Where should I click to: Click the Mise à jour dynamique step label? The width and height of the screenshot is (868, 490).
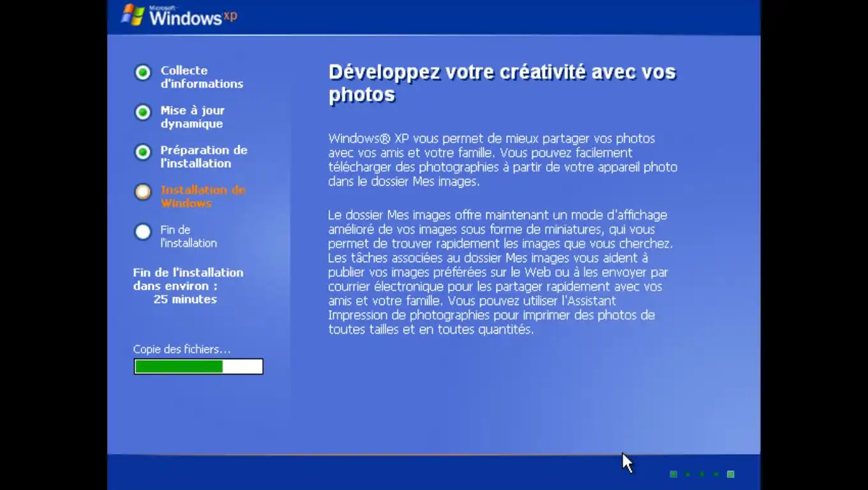192,117
